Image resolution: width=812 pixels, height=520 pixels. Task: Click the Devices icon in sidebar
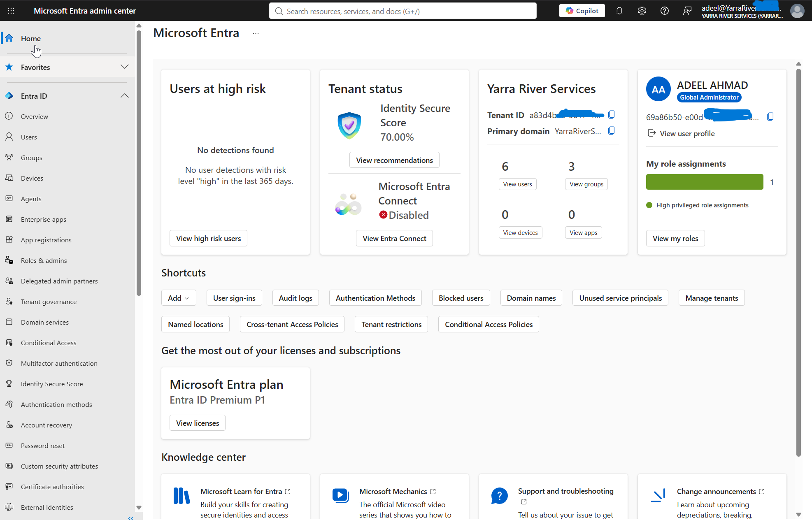coord(9,178)
